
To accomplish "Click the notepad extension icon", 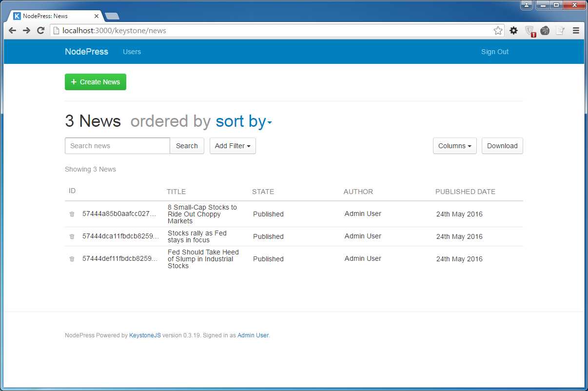I will pos(561,31).
